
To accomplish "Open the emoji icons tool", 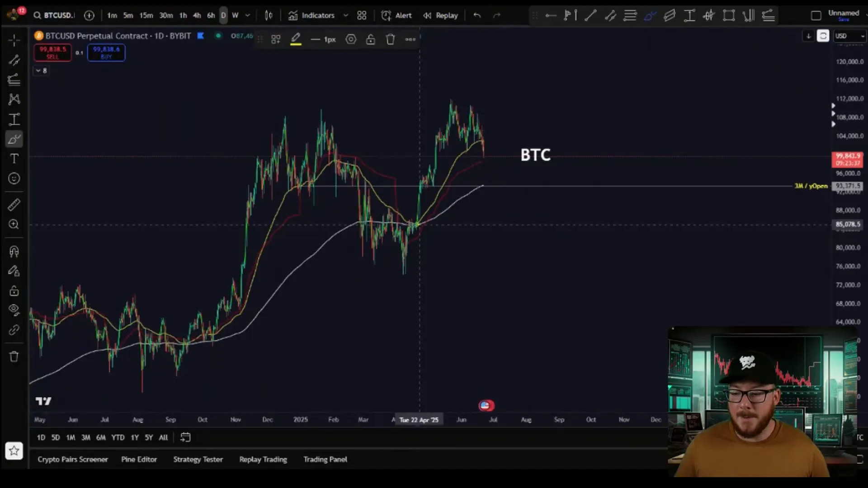I will (x=14, y=178).
